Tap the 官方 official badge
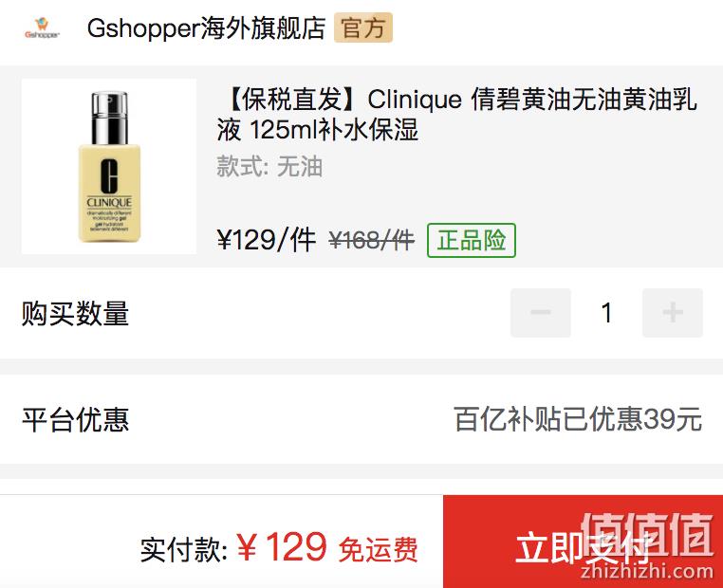 coord(363,28)
